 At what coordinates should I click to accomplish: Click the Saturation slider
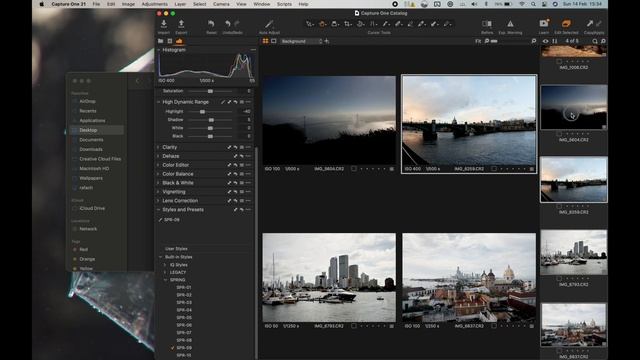pos(210,91)
